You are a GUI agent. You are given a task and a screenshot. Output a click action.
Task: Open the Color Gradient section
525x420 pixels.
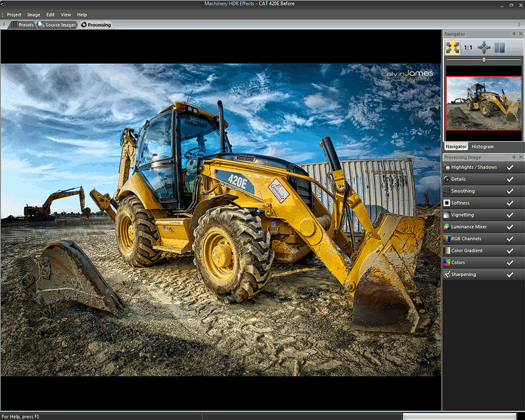coord(471,250)
